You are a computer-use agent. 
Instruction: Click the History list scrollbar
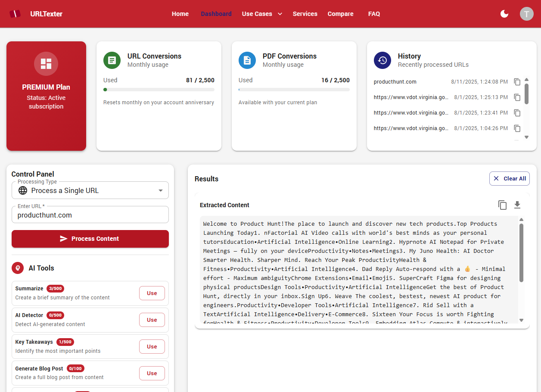tap(526, 93)
